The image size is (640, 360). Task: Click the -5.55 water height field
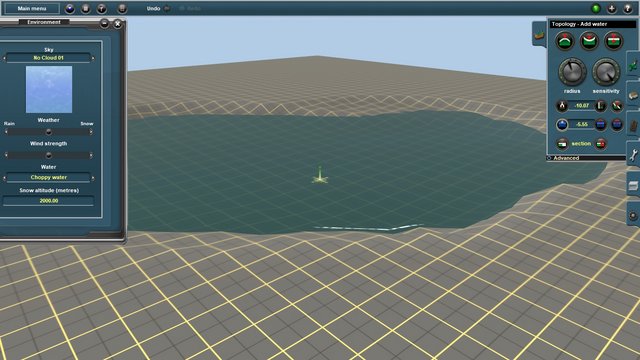[x=582, y=124]
